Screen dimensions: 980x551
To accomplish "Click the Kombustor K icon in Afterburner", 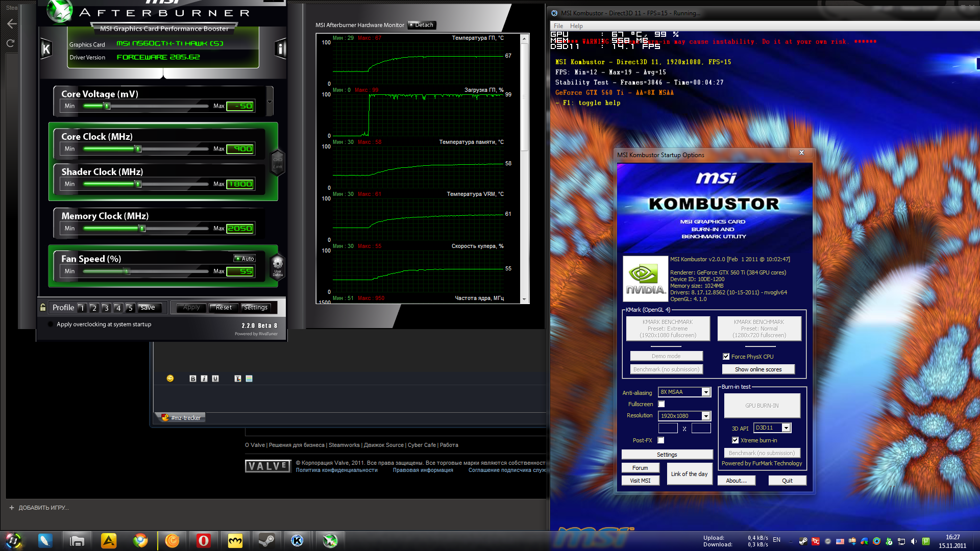I will pos(46,49).
